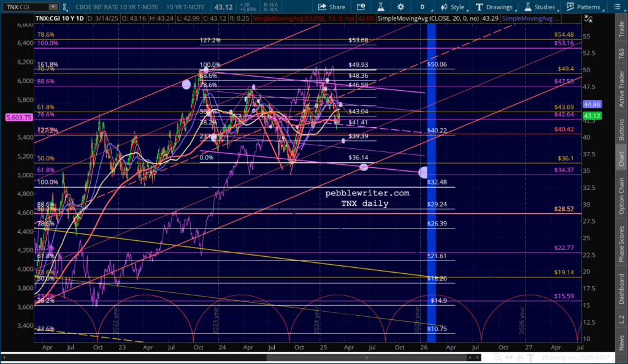Open the News sidebar tab
The height and width of the screenshot is (364, 628).
(621, 343)
